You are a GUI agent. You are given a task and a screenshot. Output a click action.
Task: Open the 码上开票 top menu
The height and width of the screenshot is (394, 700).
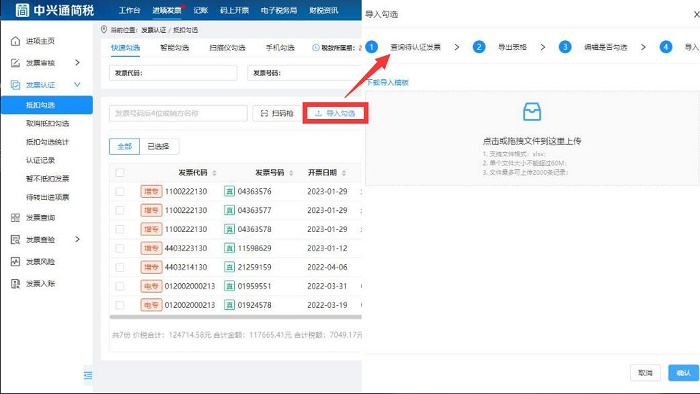tap(234, 10)
